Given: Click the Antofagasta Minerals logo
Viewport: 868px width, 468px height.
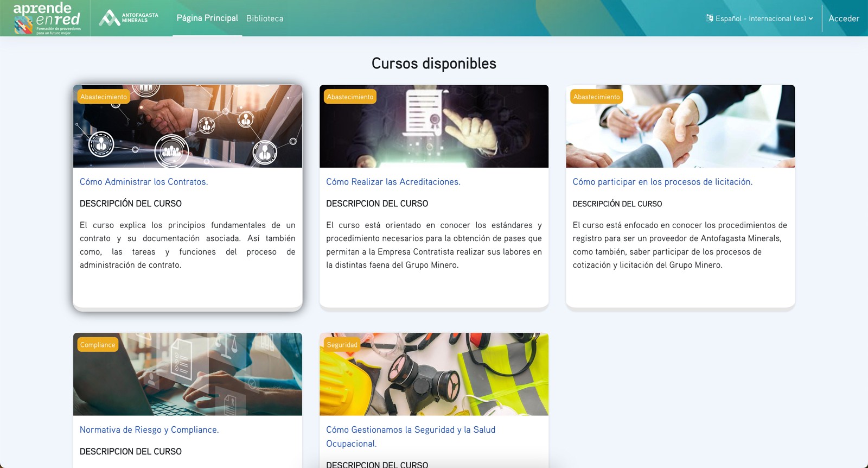Looking at the screenshot, I should pyautogui.click(x=129, y=18).
